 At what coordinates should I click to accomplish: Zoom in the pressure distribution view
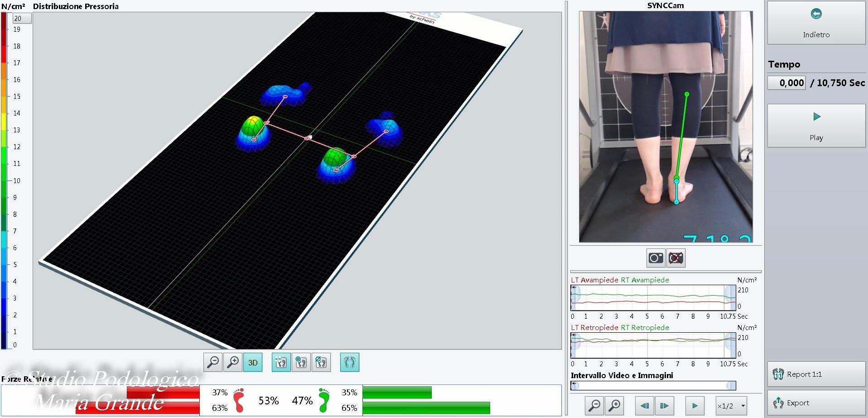click(233, 362)
